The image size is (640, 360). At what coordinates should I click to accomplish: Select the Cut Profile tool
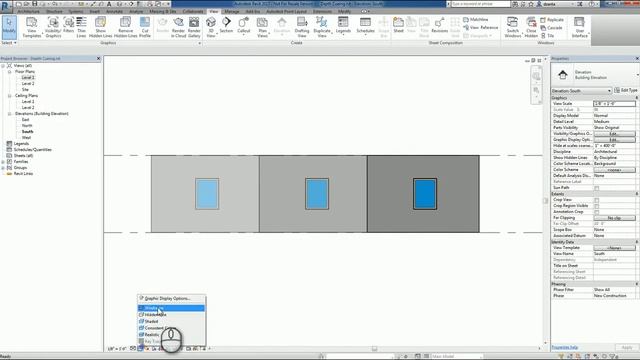pos(145,27)
